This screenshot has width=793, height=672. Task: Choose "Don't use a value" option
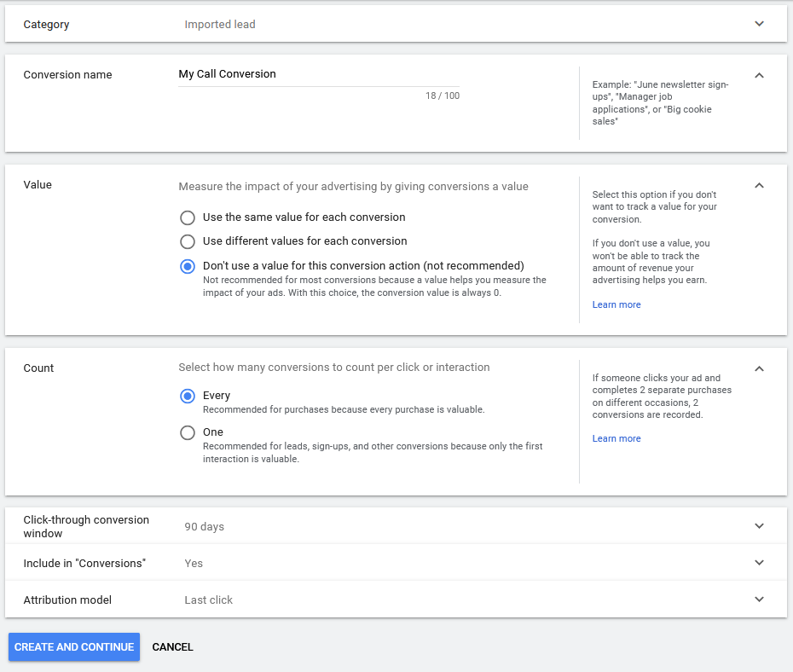coord(188,266)
